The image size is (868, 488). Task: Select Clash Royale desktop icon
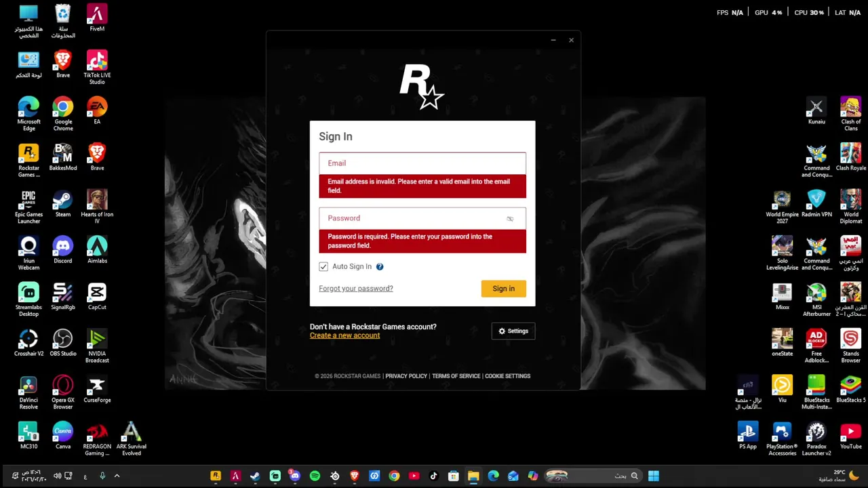click(851, 157)
